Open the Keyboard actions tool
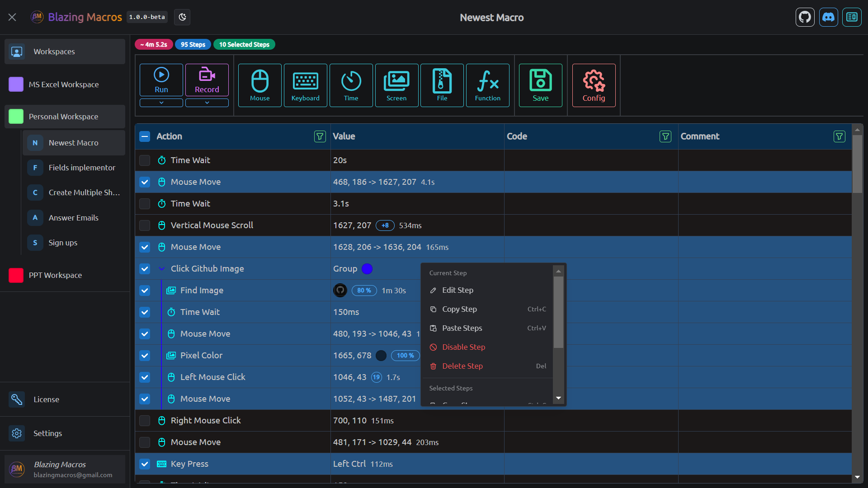Screen dimensions: 868x488 pos(305,85)
